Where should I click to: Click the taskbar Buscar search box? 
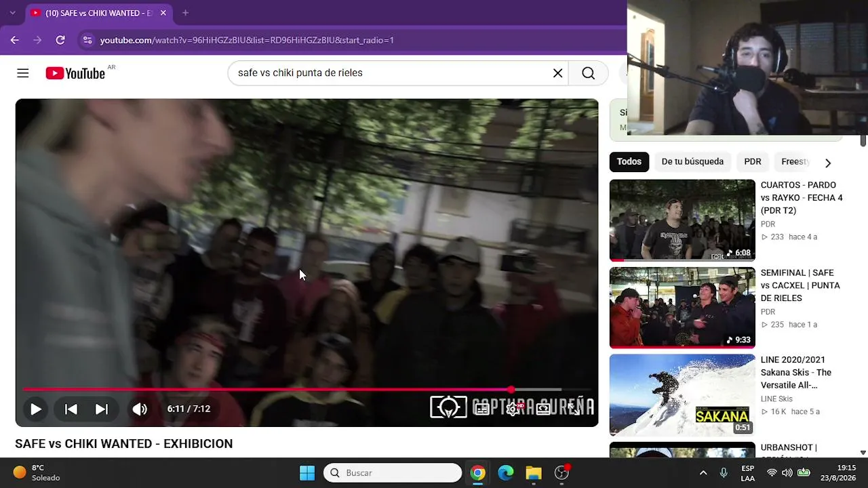(x=393, y=473)
